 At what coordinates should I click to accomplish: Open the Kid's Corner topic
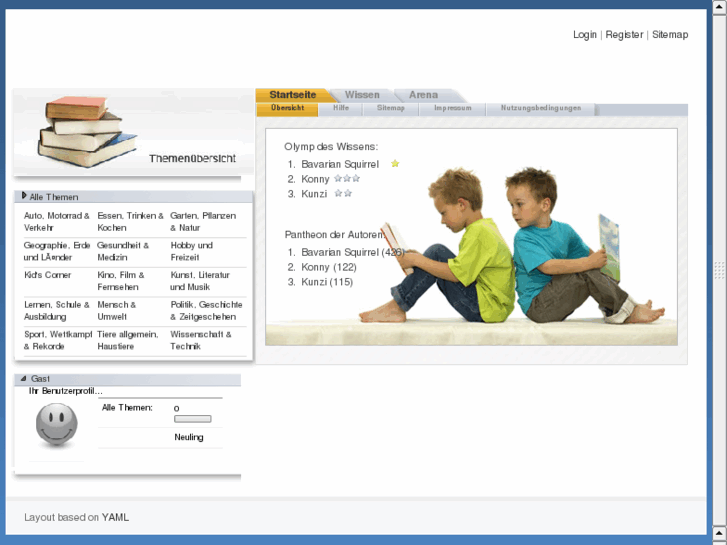tap(47, 275)
